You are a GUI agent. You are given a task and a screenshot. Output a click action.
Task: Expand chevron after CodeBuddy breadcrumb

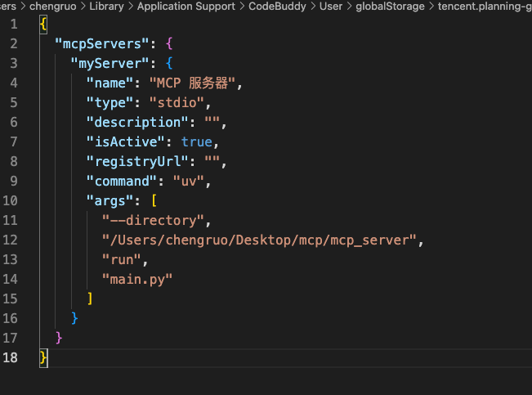(313, 6)
